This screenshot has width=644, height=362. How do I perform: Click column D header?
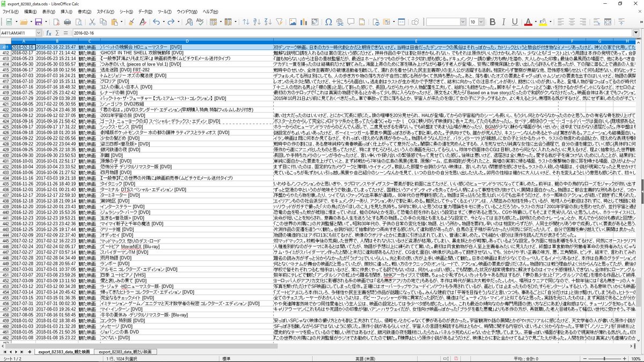point(186,41)
